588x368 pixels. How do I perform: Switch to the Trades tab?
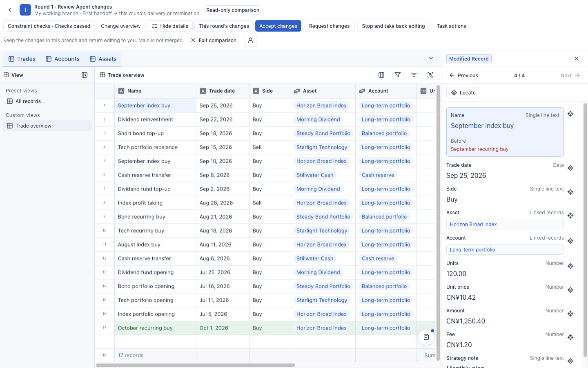[22, 59]
